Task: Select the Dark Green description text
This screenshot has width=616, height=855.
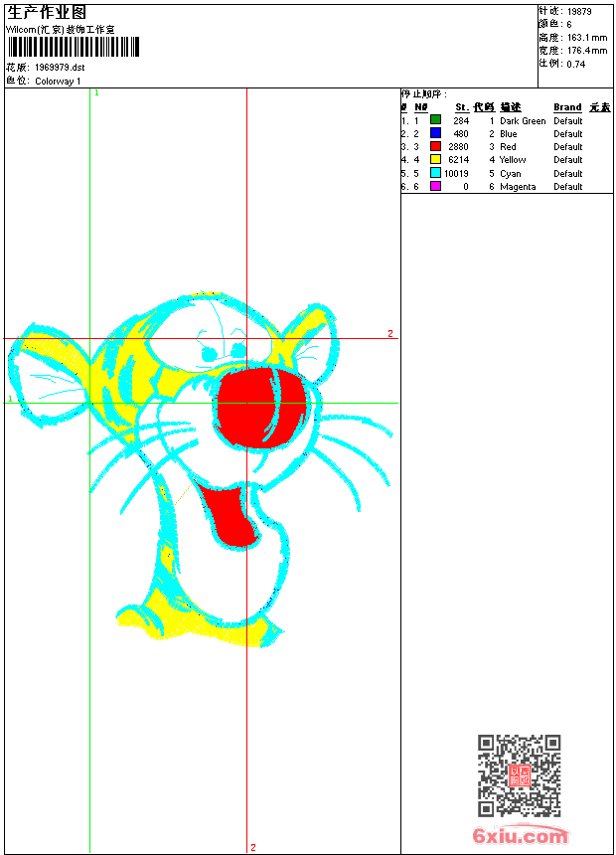Action: [523, 121]
